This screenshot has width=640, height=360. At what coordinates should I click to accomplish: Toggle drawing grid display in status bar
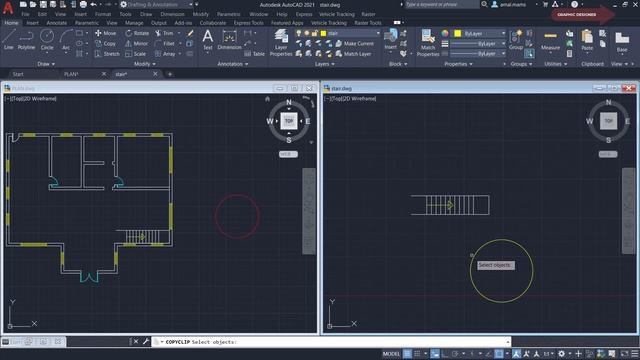407,354
